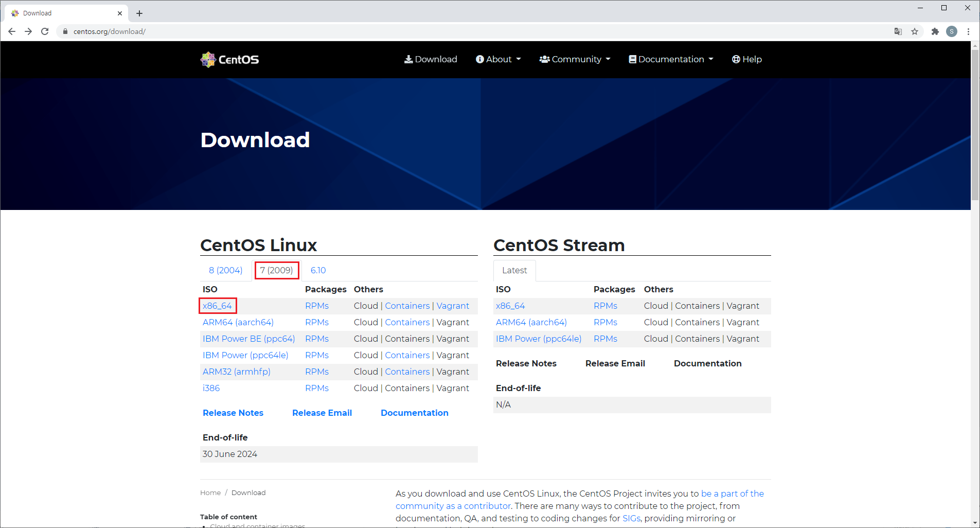Click the CentOS logo in header
Screen dimensions: 980x528
pyautogui.click(x=229, y=60)
